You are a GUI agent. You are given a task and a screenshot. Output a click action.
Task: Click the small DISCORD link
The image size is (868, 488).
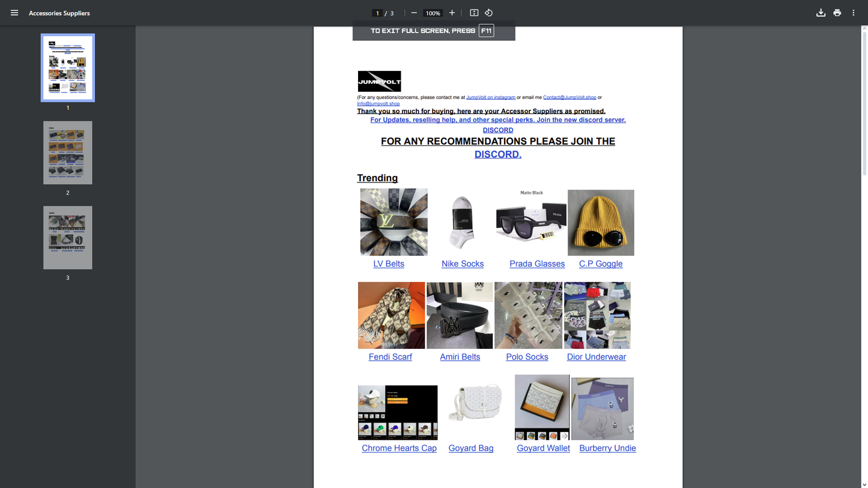point(498,130)
